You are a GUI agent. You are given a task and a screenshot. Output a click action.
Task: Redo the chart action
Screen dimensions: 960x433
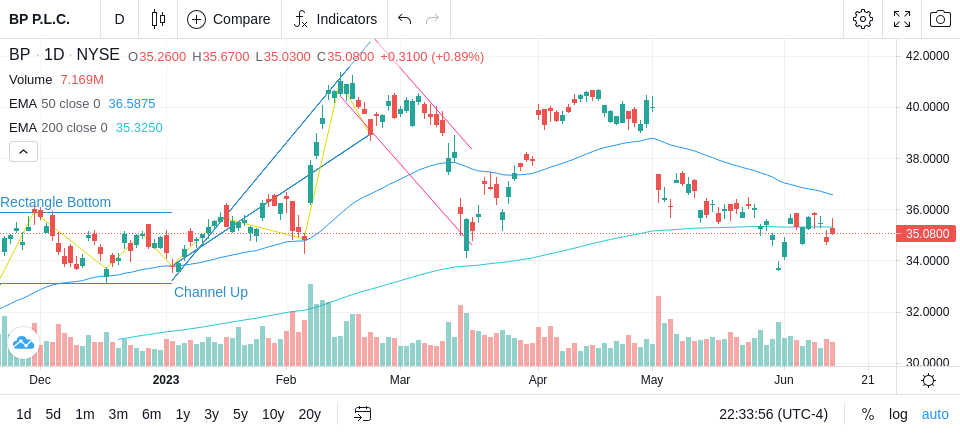(433, 19)
